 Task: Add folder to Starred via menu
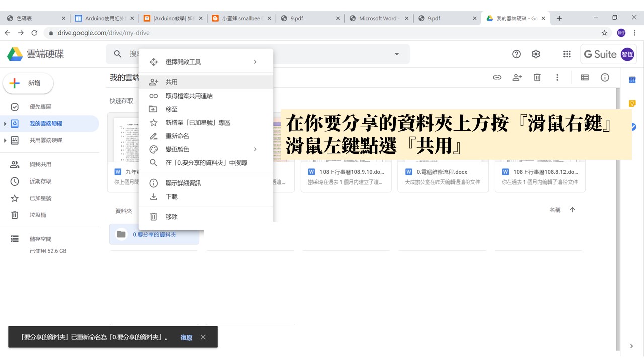click(x=206, y=123)
